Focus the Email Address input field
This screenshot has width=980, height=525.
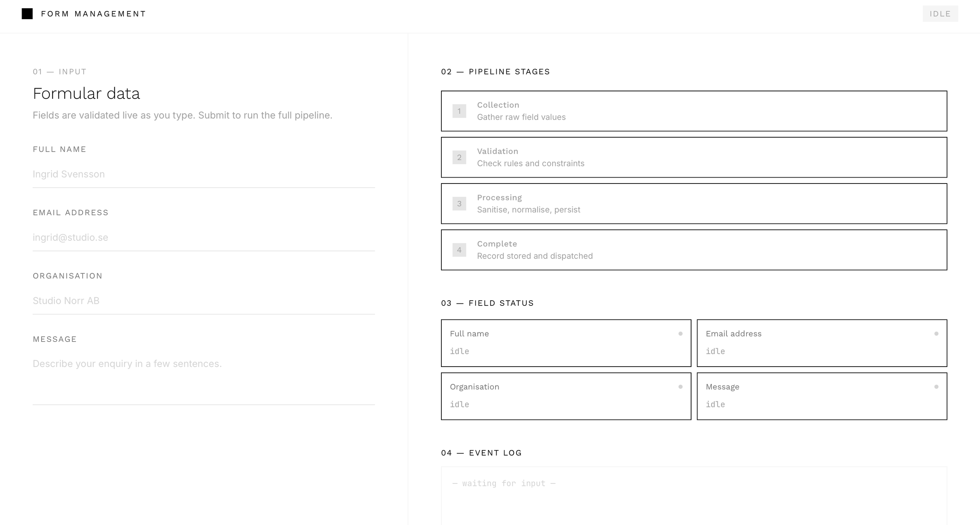[x=204, y=237]
